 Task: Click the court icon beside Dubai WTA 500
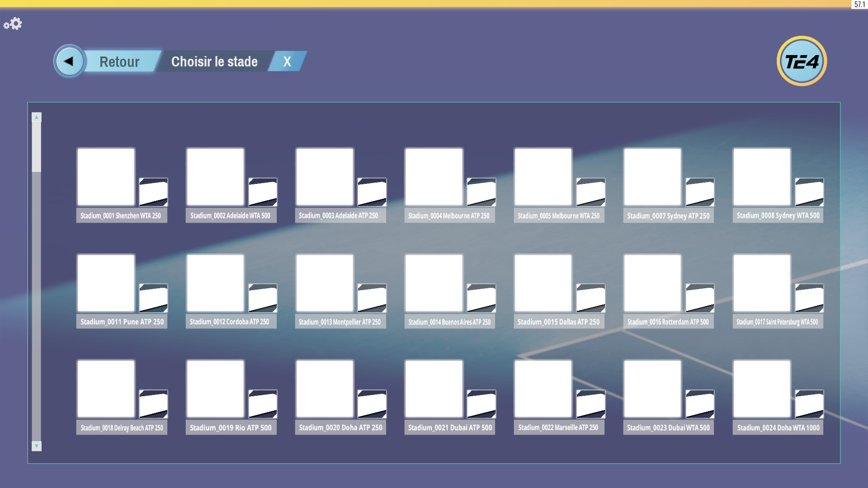click(700, 404)
